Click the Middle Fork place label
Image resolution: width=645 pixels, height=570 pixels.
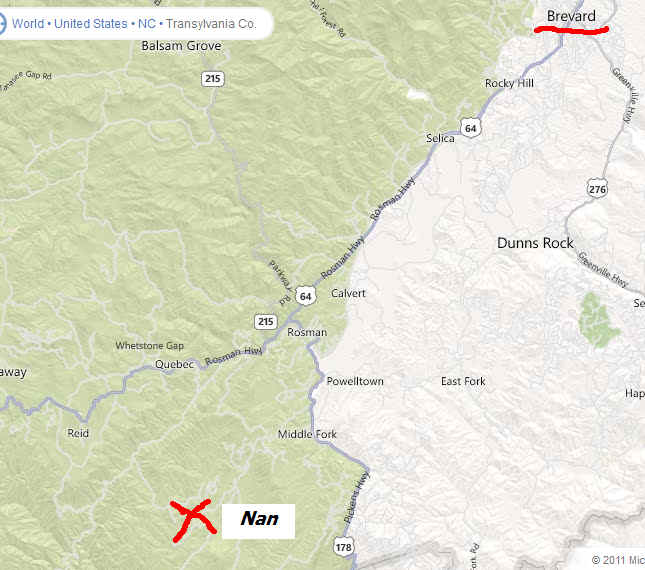pyautogui.click(x=307, y=434)
